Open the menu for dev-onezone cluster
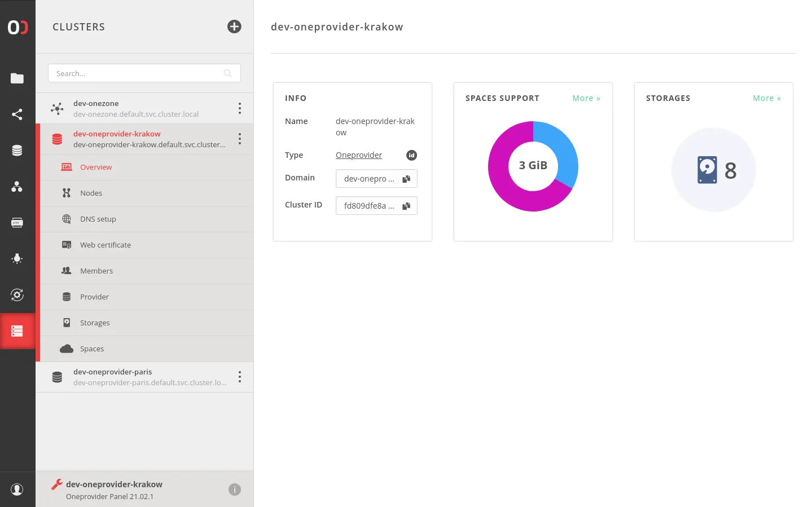 click(x=239, y=108)
